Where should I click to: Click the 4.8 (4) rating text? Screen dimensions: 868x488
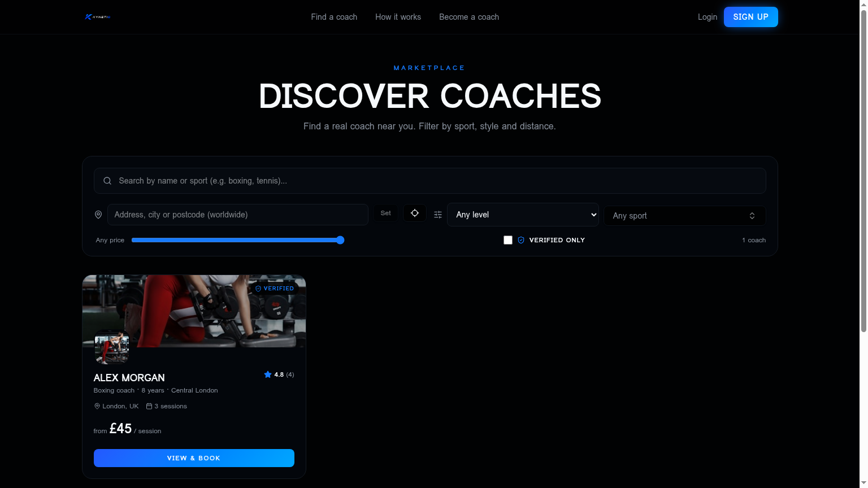(284, 374)
